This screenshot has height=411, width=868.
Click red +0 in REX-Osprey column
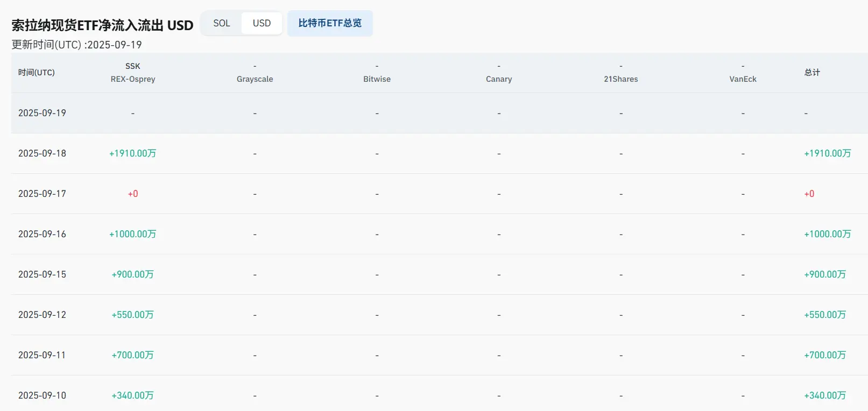[x=133, y=194]
